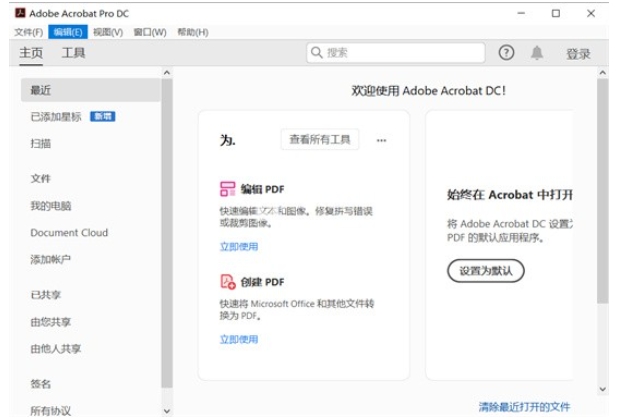Click the 清除最近打开的文件 link
Screen dimensions: 618x420
524,407
